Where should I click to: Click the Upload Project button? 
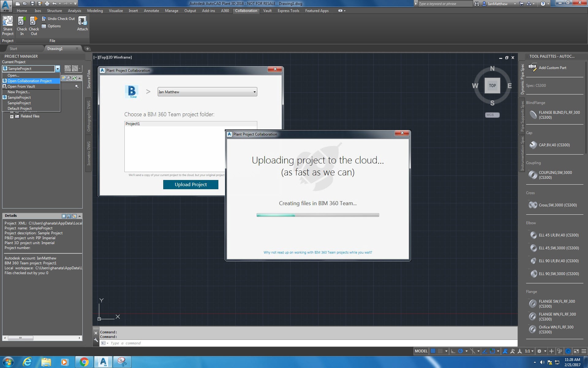(190, 185)
